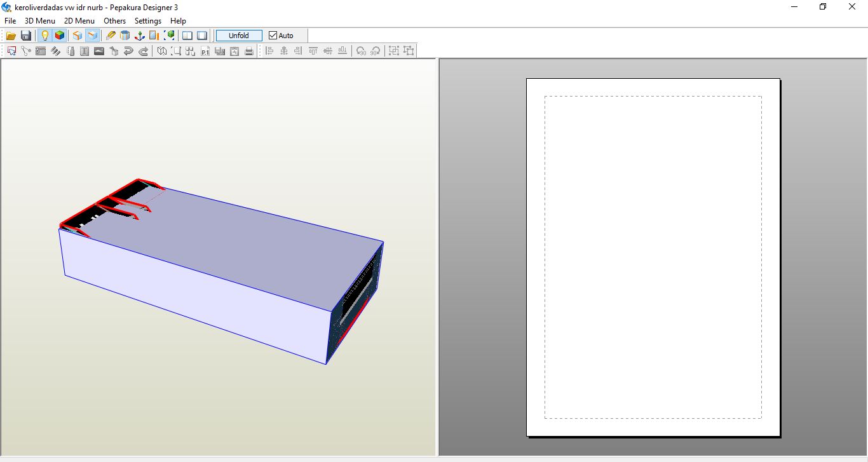This screenshot has height=462, width=868.
Task: Click the rotate 90 degrees counterclockwise icon
Action: [x=361, y=51]
